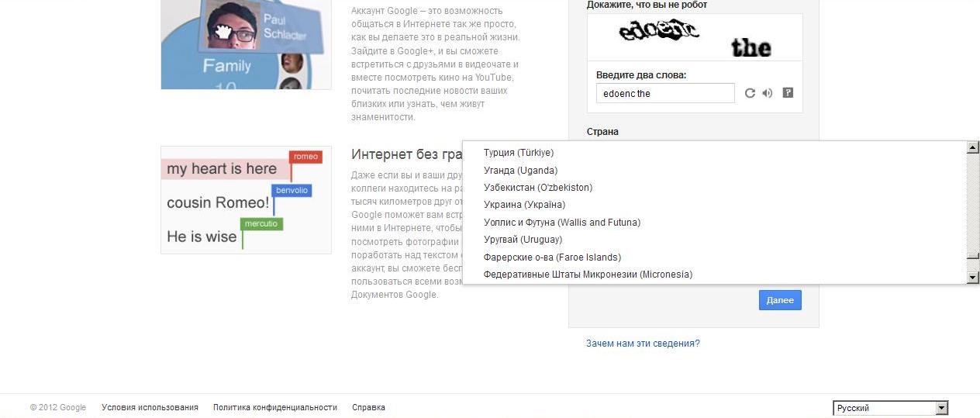980x418 pixels.
Task: Click the Family circle illustration with Paul Schlacter
Action: 247,44
